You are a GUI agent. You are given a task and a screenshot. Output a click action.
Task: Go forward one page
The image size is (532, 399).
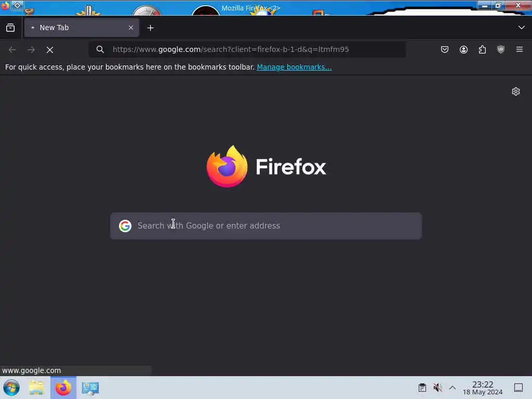point(31,50)
